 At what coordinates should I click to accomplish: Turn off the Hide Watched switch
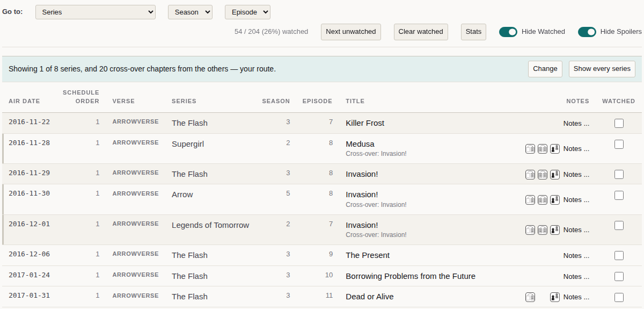tap(508, 32)
